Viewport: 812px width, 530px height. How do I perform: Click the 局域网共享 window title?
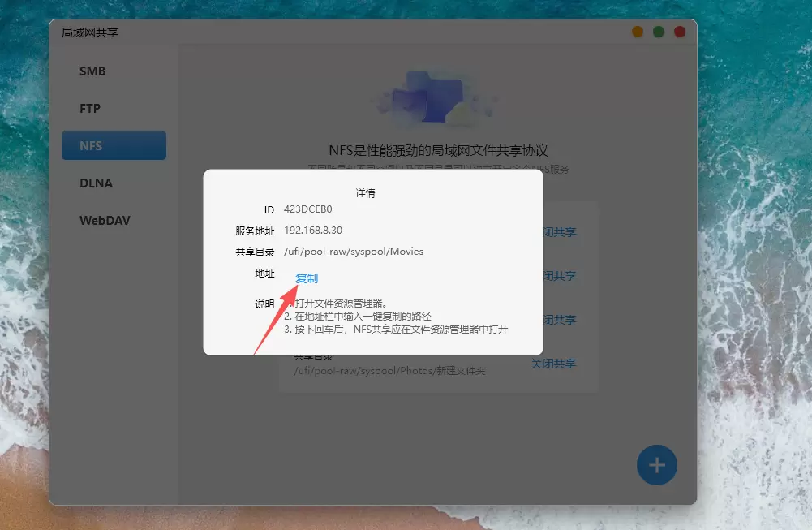(90, 32)
